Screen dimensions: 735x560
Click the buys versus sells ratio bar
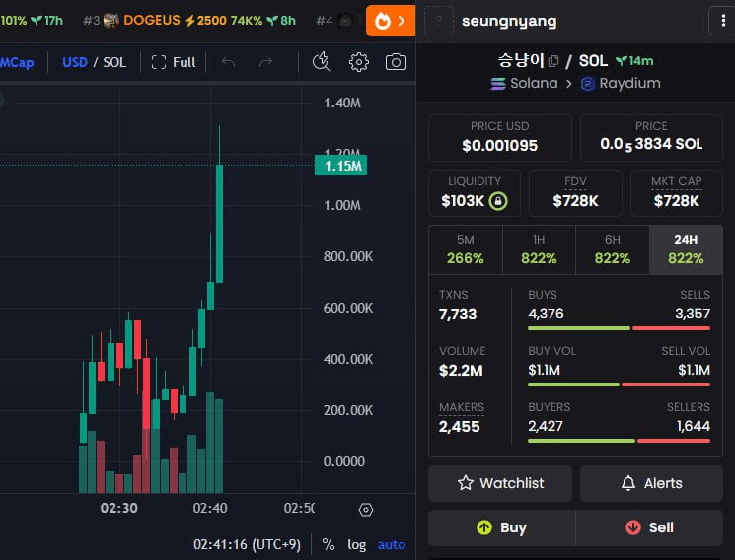619,328
